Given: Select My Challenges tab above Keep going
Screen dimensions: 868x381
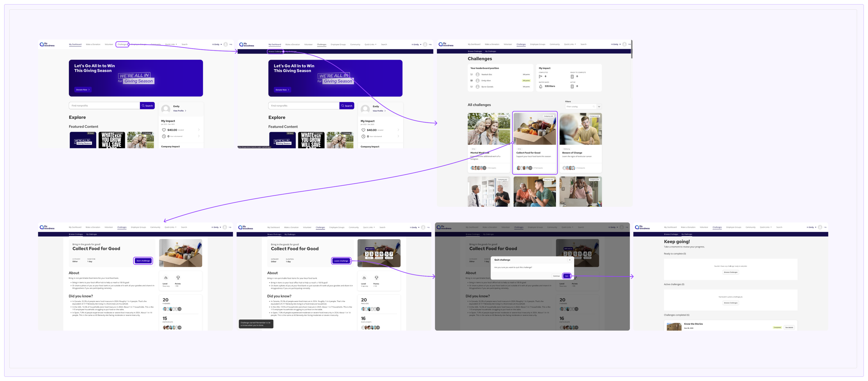Looking at the screenshot, I should (x=686, y=234).
